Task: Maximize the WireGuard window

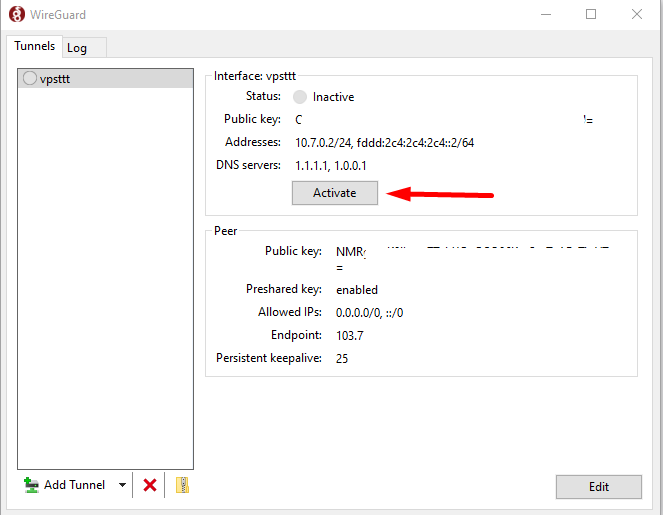Action: [x=591, y=14]
